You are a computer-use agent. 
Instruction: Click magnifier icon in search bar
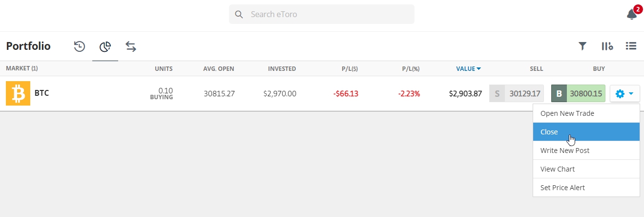click(x=239, y=14)
